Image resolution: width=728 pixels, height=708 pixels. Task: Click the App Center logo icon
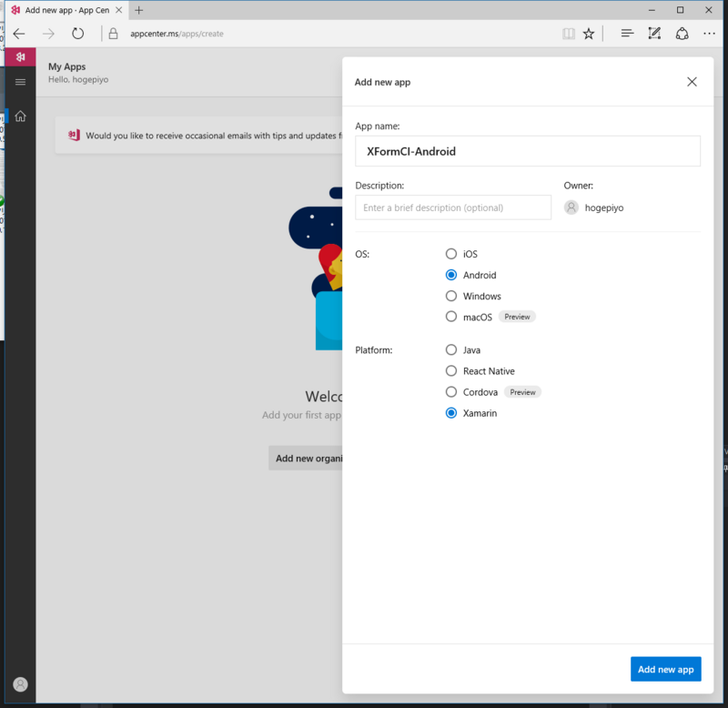pos(20,57)
